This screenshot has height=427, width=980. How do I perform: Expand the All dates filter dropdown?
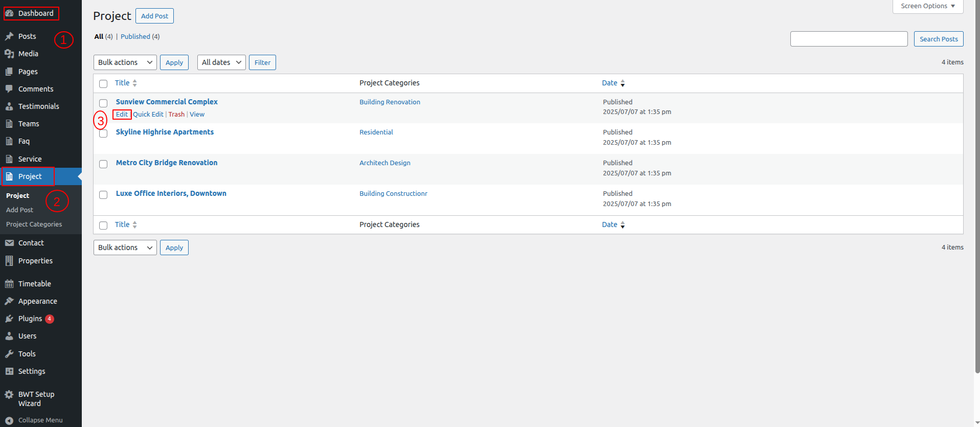point(221,62)
